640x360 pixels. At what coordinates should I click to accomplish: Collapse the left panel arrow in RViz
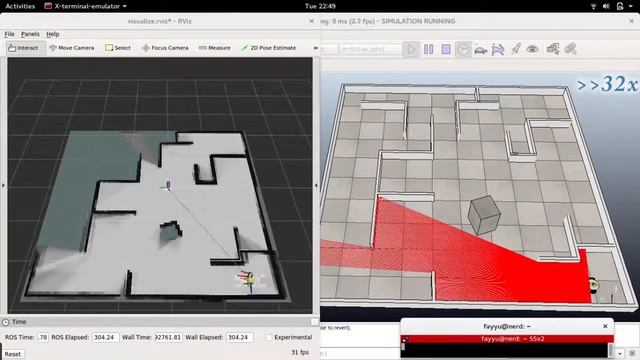tap(3, 185)
